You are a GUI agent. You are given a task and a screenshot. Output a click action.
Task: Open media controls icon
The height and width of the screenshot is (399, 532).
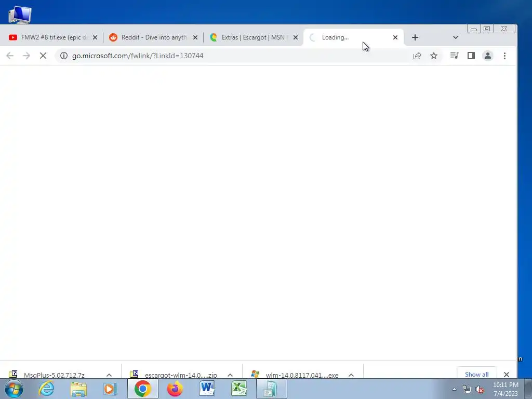pos(454,56)
